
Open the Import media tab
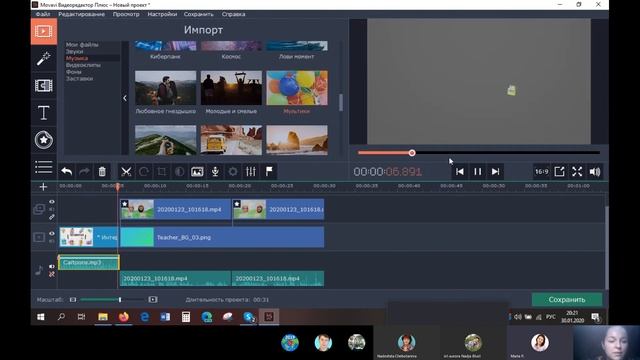pos(44,31)
